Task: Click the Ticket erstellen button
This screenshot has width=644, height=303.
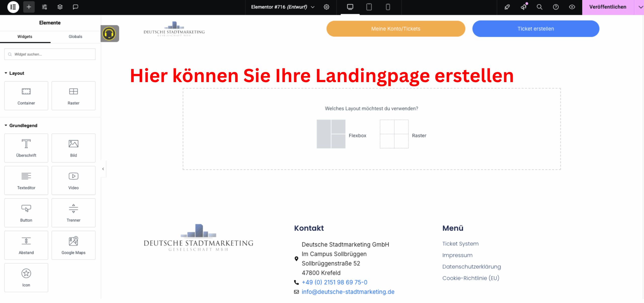Action: point(536,28)
